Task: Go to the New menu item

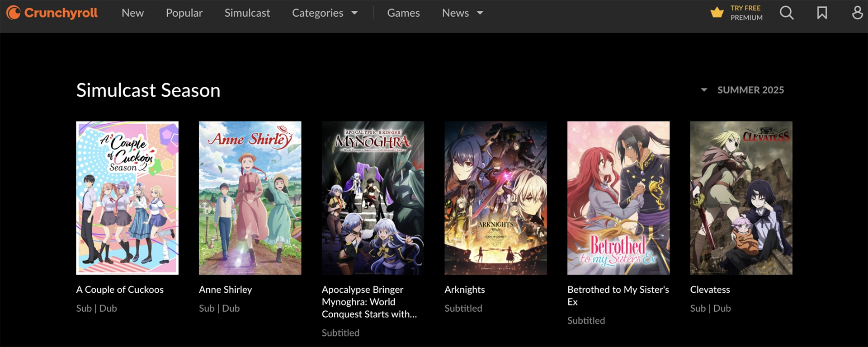Action: (x=132, y=13)
